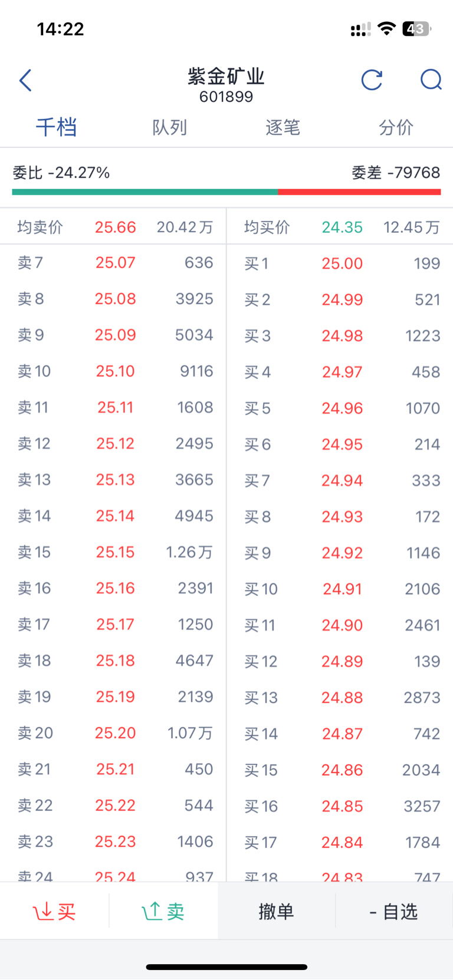The height and width of the screenshot is (980, 453).
Task: Remove stock via 自选 button
Action: point(393,912)
